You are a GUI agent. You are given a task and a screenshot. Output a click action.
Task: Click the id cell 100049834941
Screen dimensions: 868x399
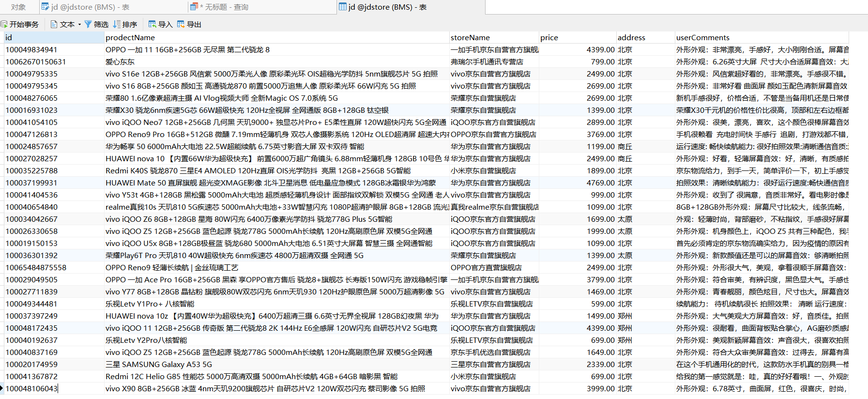(x=54, y=50)
